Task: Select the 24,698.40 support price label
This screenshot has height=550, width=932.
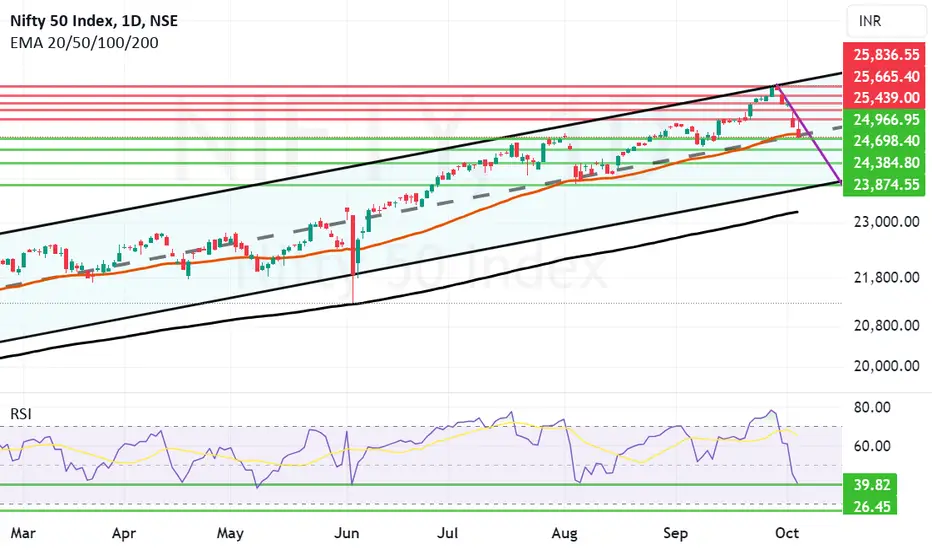Action: [x=885, y=141]
